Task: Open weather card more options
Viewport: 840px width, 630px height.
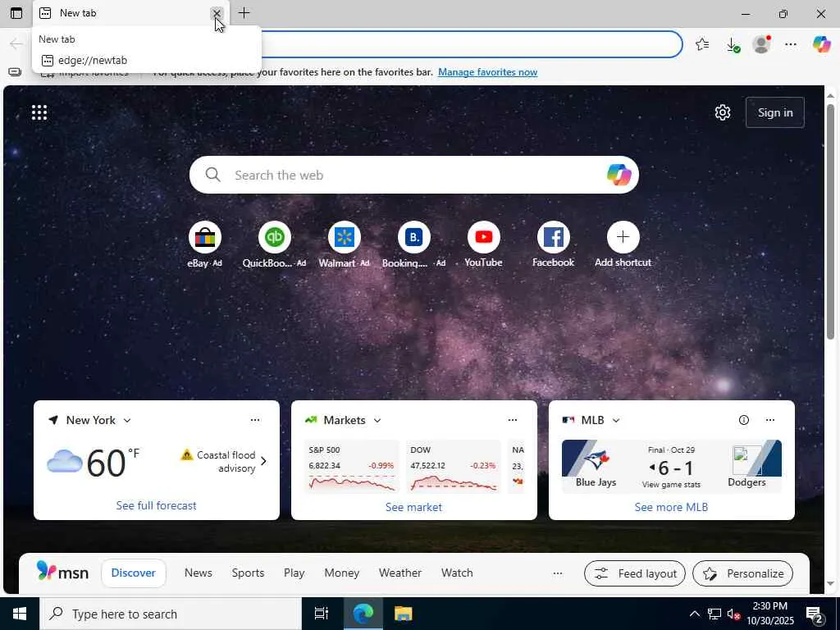Action: pos(255,420)
